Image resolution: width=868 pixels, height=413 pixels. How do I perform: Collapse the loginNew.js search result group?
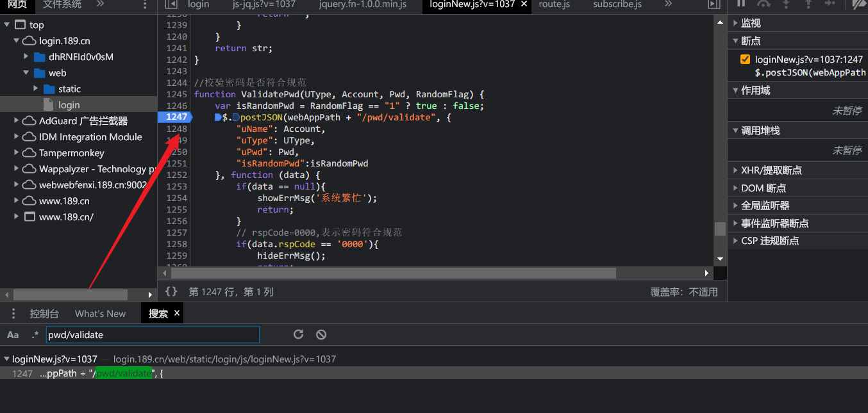click(x=6, y=359)
